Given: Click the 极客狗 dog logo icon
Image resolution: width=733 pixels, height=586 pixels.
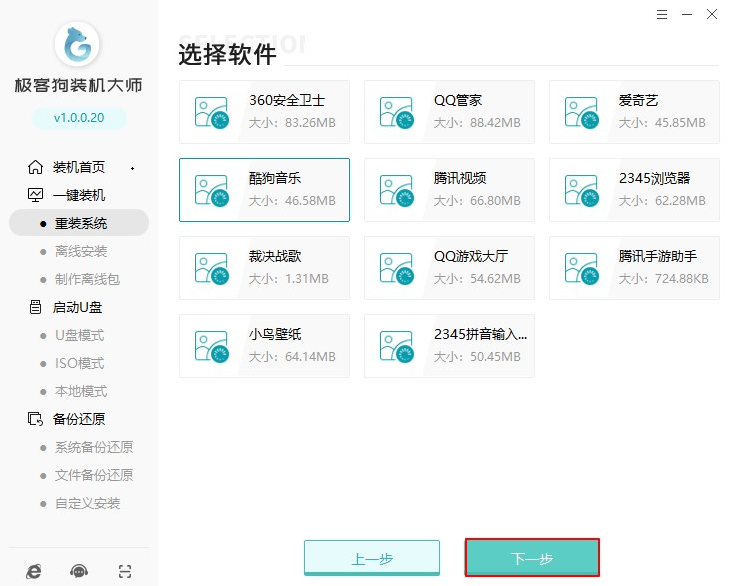Looking at the screenshot, I should pos(77,44).
